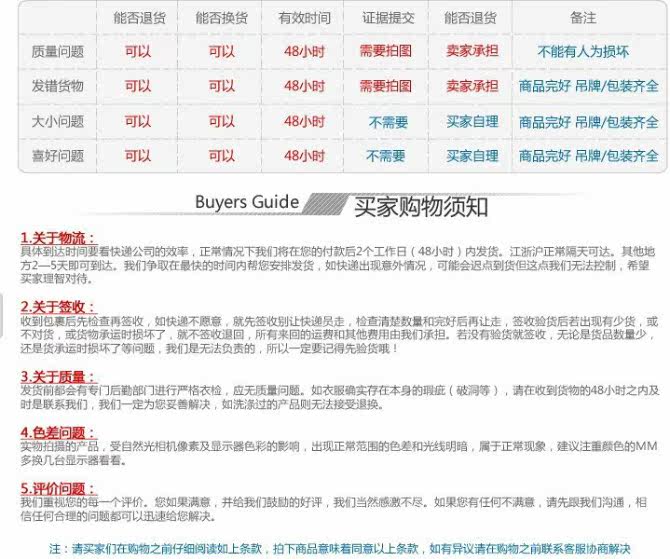Click the color paragraph starting 实物拍摄的产品

click(x=338, y=453)
